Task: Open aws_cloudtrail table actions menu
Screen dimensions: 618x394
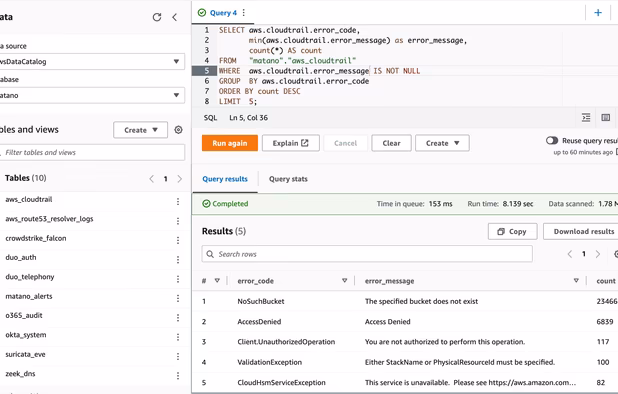Action: (x=178, y=201)
